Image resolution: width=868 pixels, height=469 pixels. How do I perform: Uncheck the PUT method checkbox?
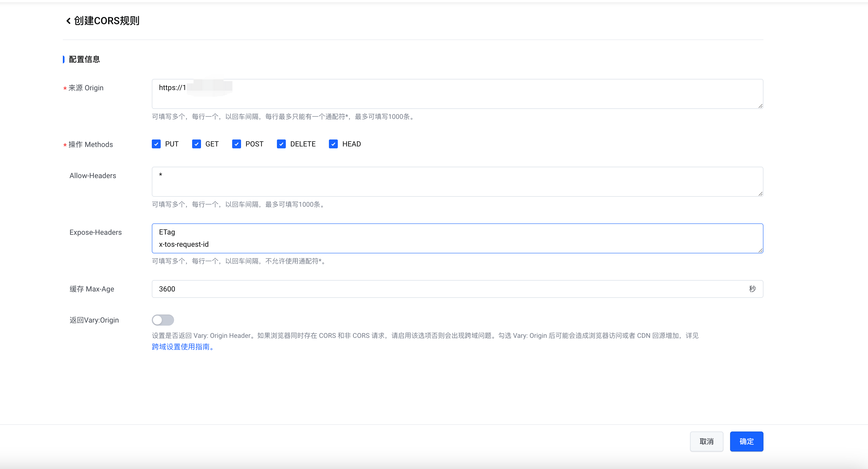[156, 144]
